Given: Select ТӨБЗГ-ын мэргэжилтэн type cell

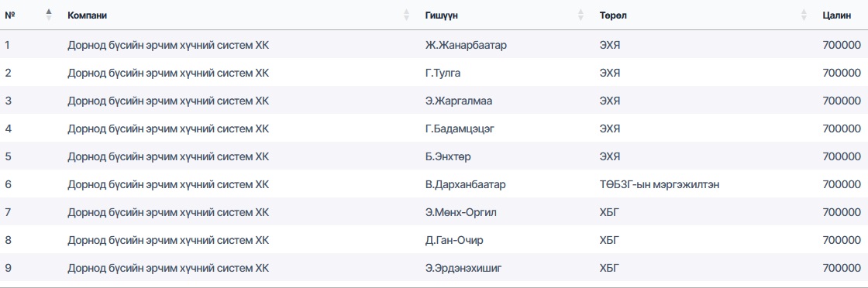Looking at the screenshot, I should [660, 184].
